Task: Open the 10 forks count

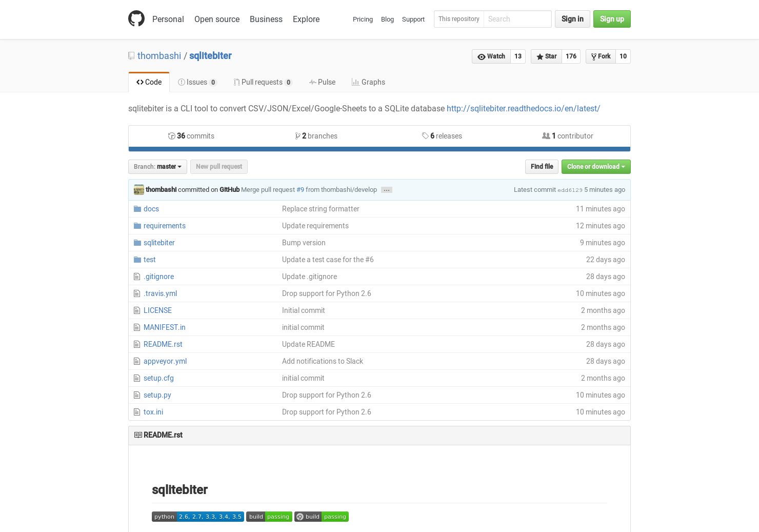Action: coord(623,56)
